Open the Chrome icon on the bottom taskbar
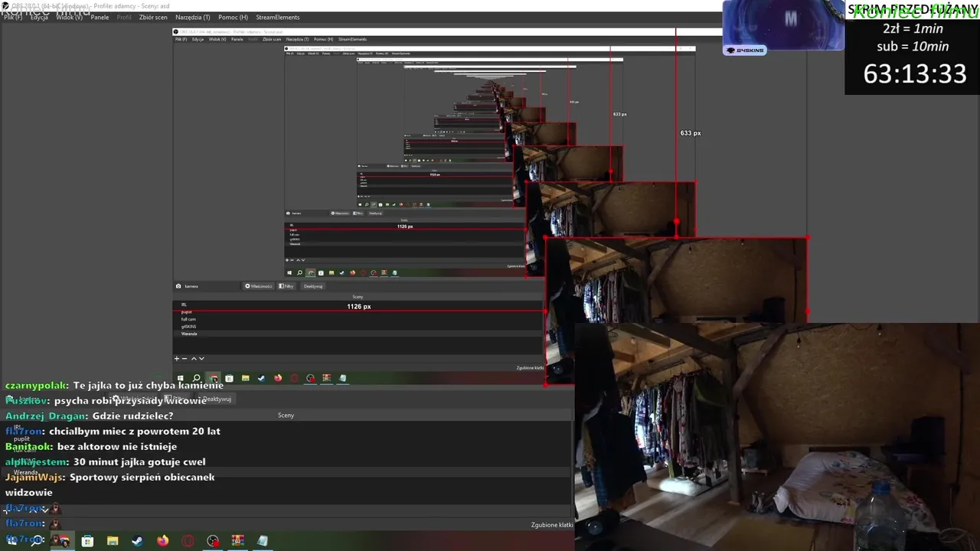 coord(63,541)
